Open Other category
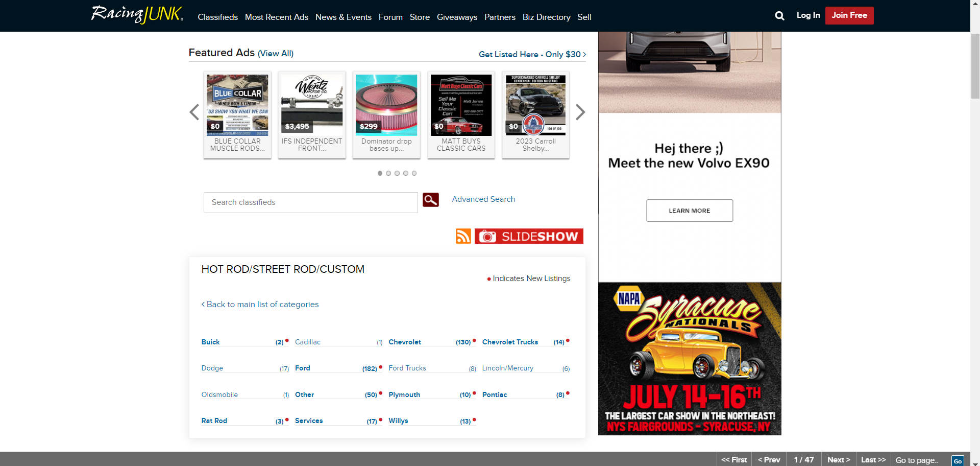Viewport: 980px width, 466px height. (x=305, y=394)
